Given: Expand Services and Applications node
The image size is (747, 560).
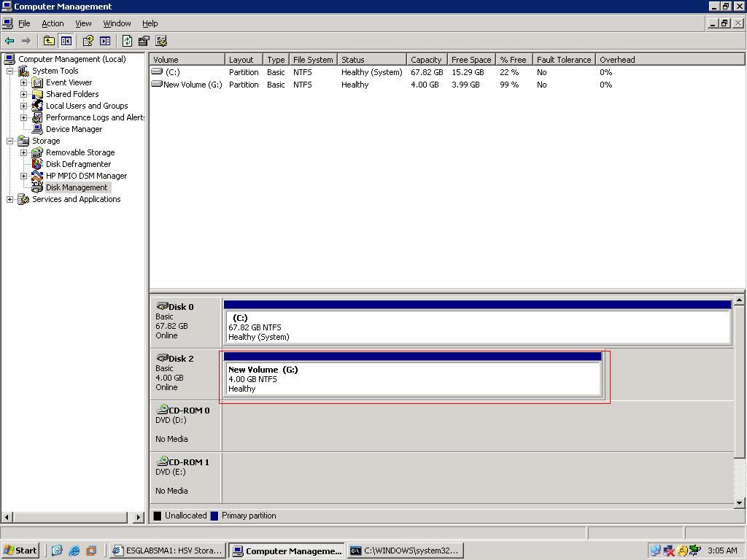Looking at the screenshot, I should (x=10, y=199).
